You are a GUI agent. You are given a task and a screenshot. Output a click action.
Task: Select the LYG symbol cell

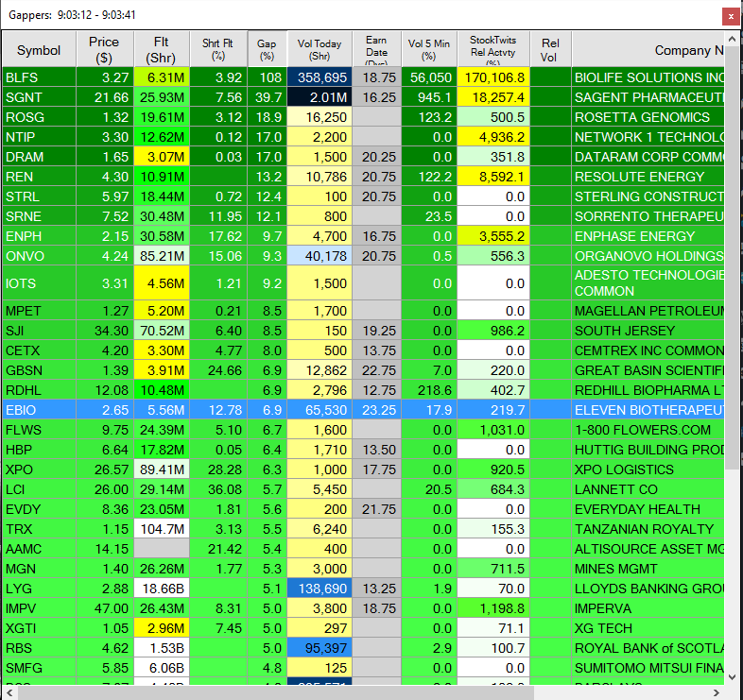click(x=39, y=589)
